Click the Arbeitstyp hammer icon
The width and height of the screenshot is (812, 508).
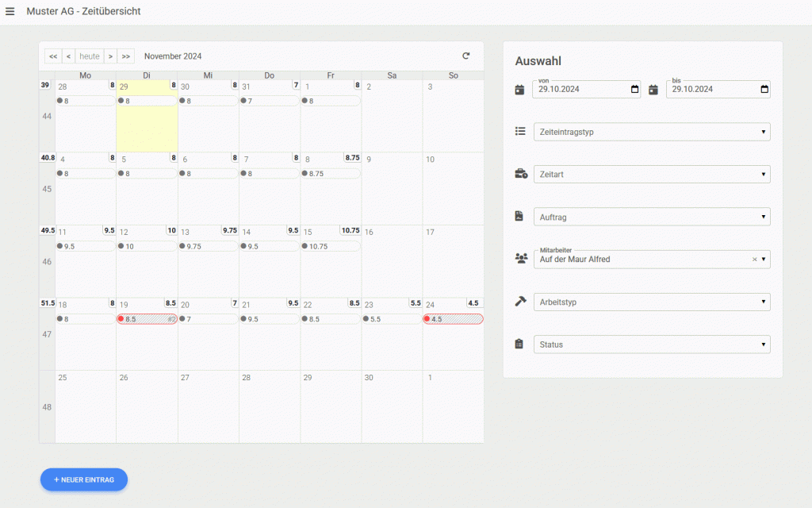click(520, 302)
